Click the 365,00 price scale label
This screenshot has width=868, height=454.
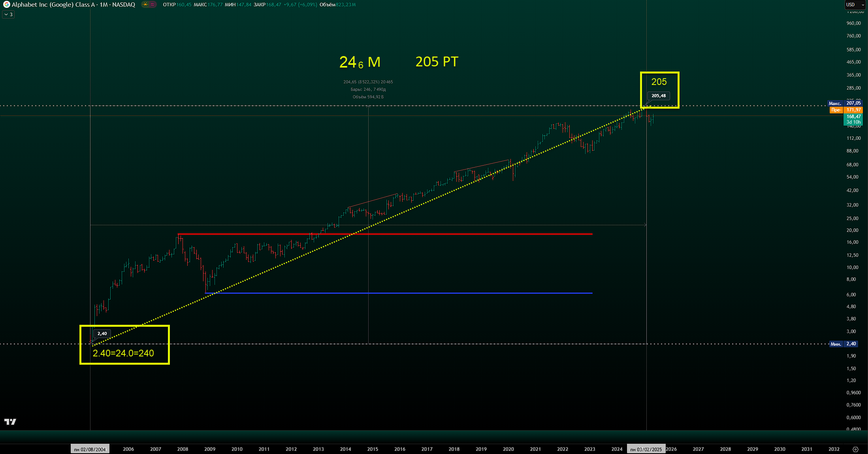coord(853,75)
